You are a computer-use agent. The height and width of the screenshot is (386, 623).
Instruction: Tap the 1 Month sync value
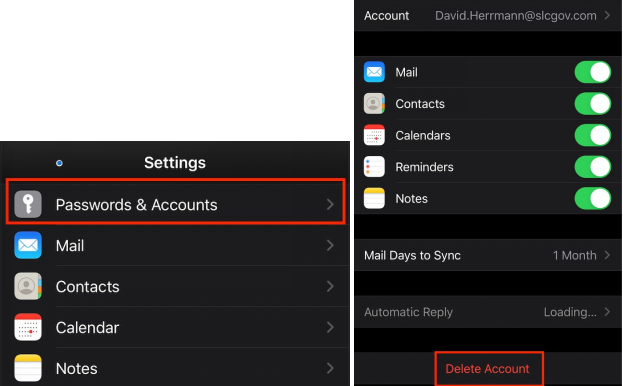(575, 255)
